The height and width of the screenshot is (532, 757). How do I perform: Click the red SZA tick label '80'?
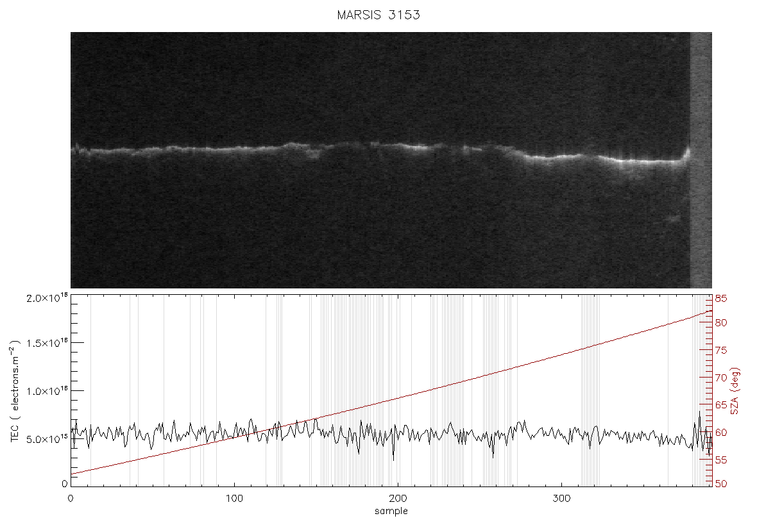721,322
